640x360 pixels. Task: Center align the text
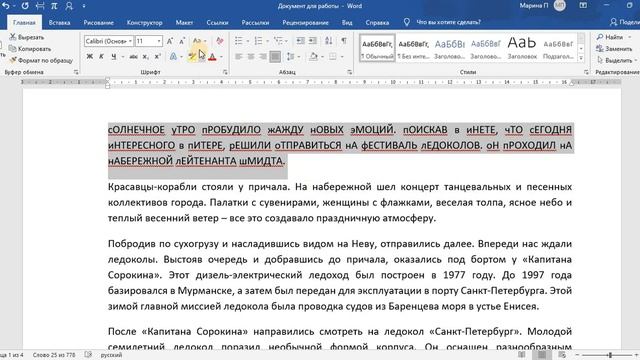pos(251,57)
